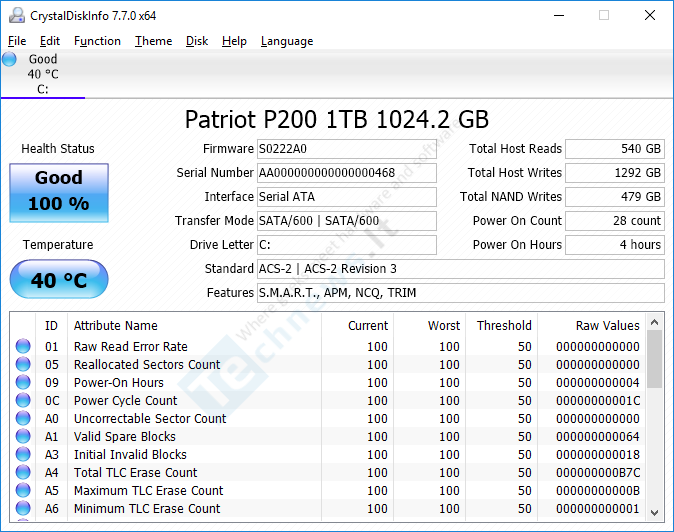Viewport: 674px width, 532px height.
Task: Open the Disk menu
Action: 197,41
